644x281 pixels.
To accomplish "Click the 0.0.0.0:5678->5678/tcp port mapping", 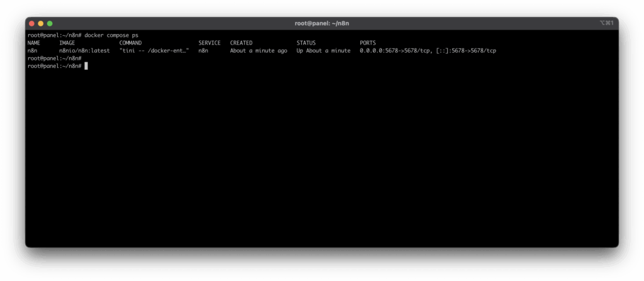I will tap(396, 50).
